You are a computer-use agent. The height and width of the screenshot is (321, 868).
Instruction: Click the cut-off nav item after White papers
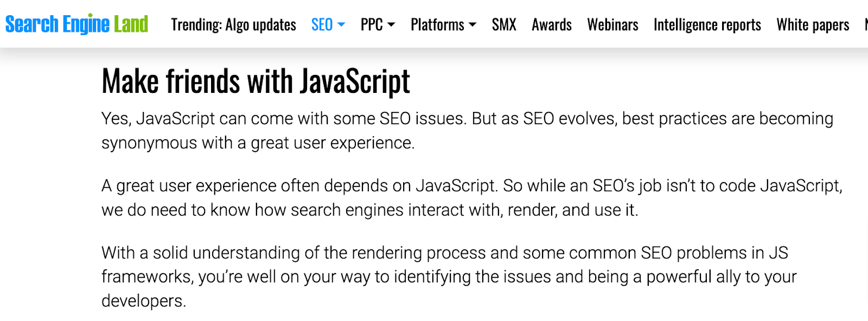[x=866, y=25]
